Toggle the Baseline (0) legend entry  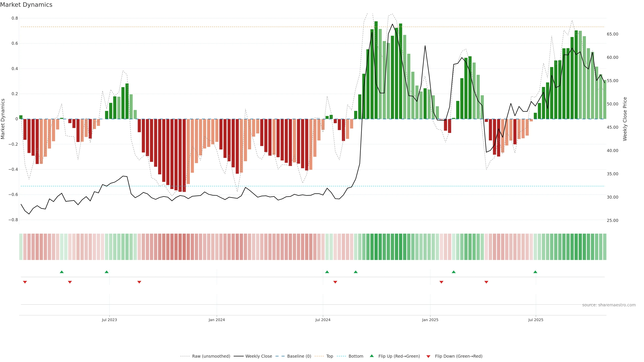pyautogui.click(x=299, y=356)
